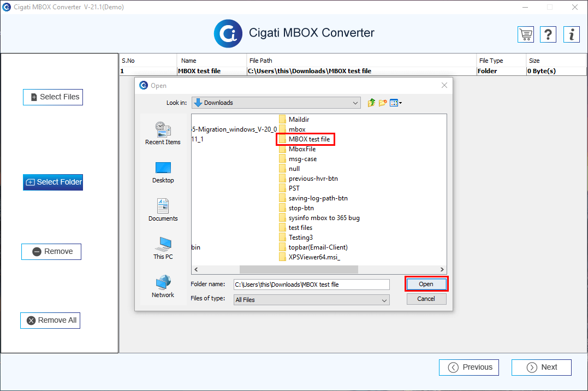Select the MboxFile folder
588x391 pixels.
click(298, 149)
